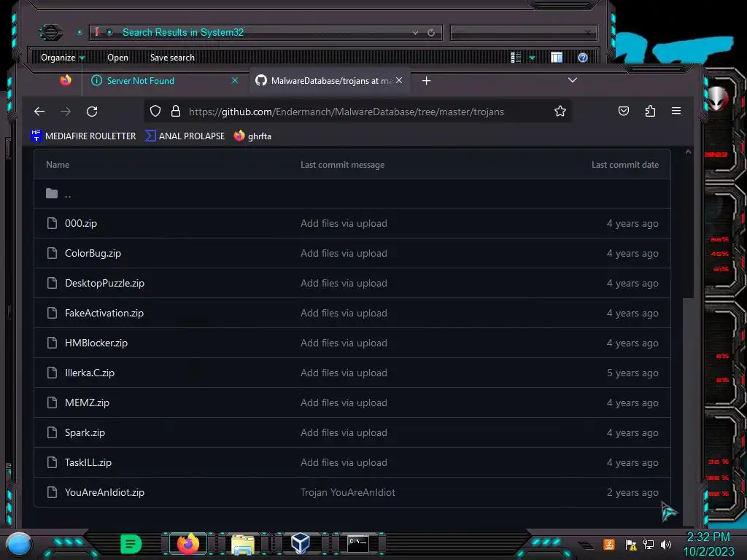The height and width of the screenshot is (560, 747).
Task: Click Open in Explorer toolbar
Action: [117, 58]
